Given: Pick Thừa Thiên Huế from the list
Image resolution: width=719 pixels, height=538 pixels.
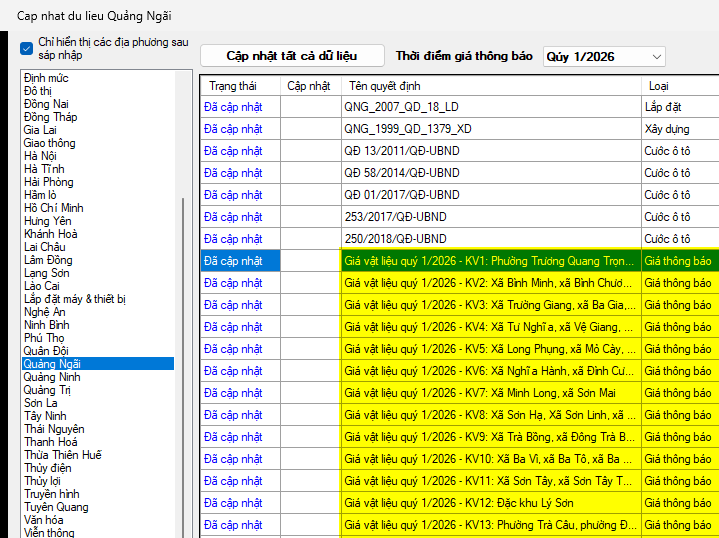Looking at the screenshot, I should pyautogui.click(x=63, y=455).
